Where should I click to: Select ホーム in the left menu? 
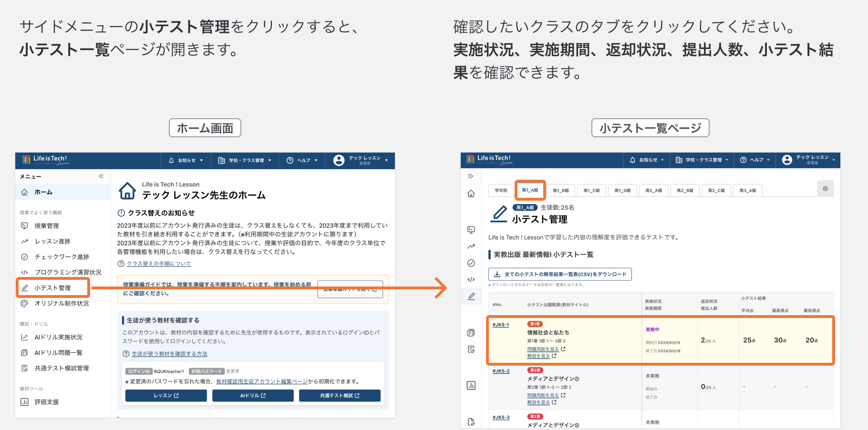(x=63, y=192)
